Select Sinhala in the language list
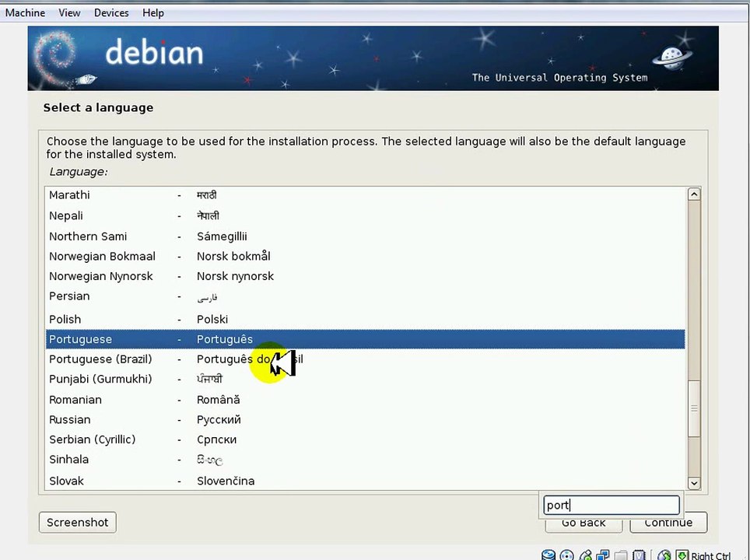Image resolution: width=750 pixels, height=560 pixels. [x=366, y=460]
